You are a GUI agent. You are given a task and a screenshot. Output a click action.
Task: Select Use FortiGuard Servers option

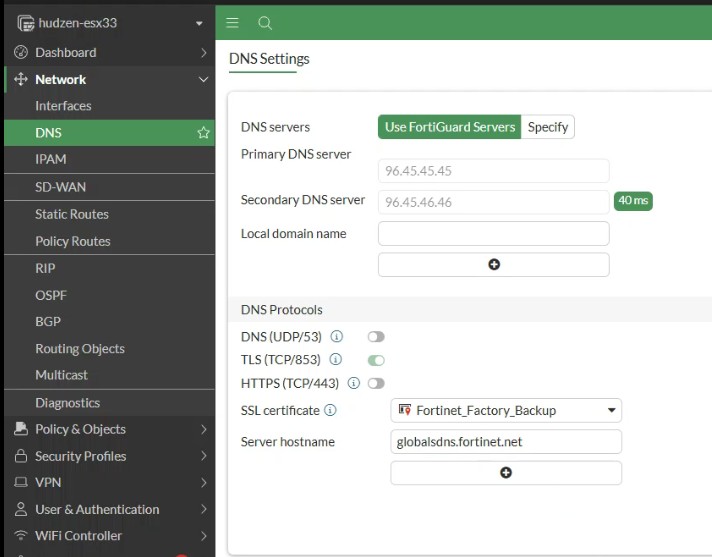(450, 127)
